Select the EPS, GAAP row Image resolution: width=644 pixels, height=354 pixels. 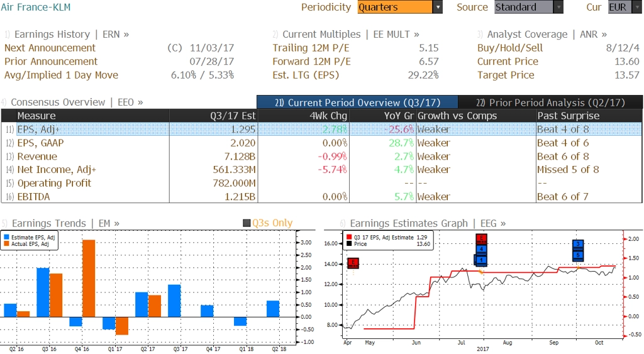point(321,143)
